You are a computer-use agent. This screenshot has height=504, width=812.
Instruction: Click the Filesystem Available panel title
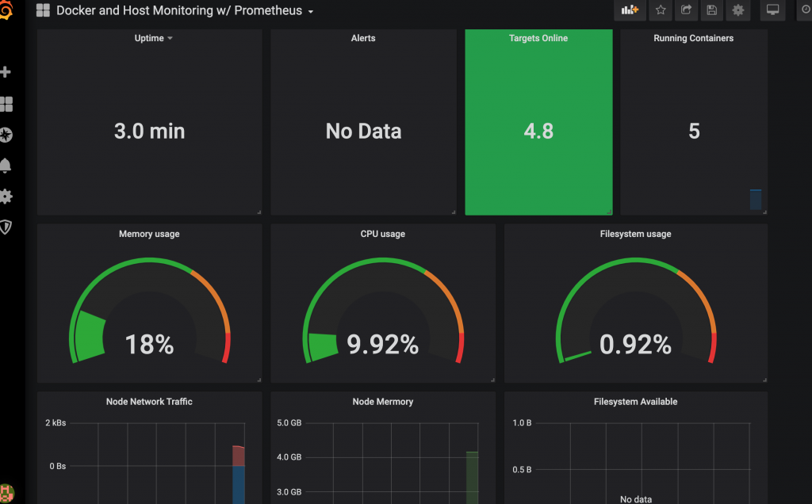635,402
